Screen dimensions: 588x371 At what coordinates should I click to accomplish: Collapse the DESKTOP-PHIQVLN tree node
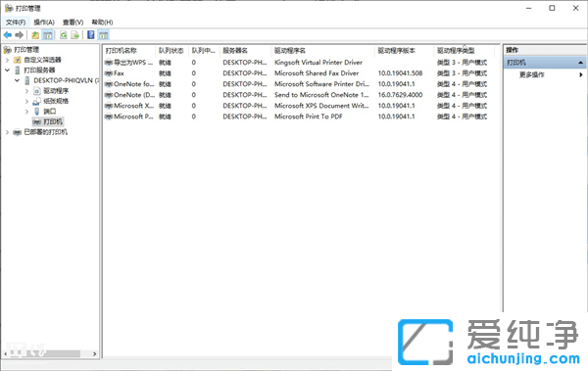pos(17,80)
